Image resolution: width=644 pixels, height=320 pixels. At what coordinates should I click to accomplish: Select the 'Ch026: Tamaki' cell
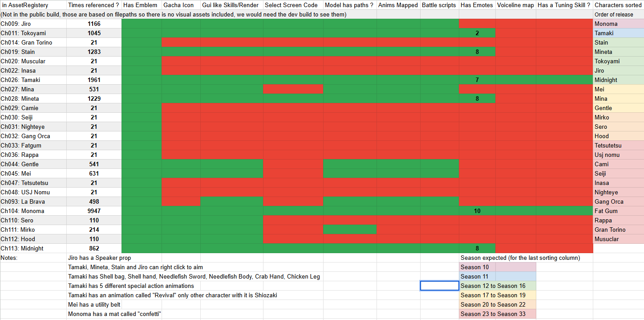click(33, 80)
